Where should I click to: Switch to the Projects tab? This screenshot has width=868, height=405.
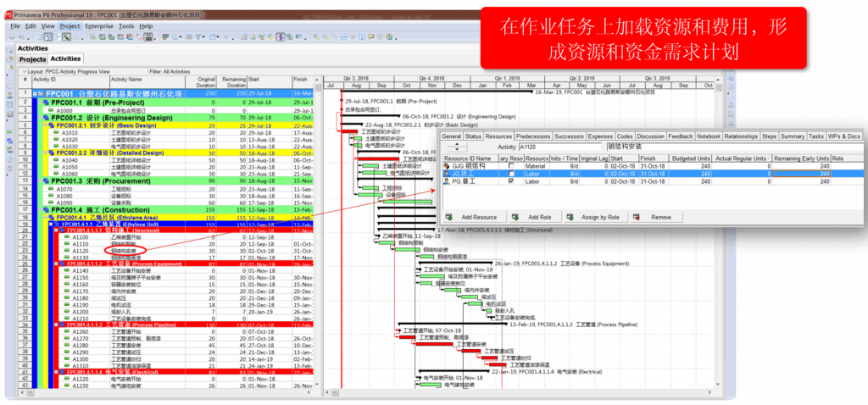[x=32, y=59]
